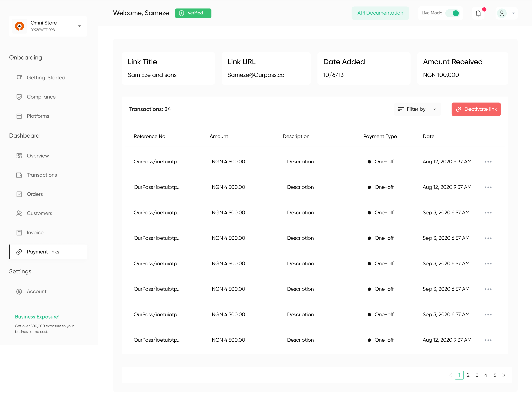The image size is (532, 409).
Task: Select page 1 in pagination
Action: pyautogui.click(x=459, y=375)
